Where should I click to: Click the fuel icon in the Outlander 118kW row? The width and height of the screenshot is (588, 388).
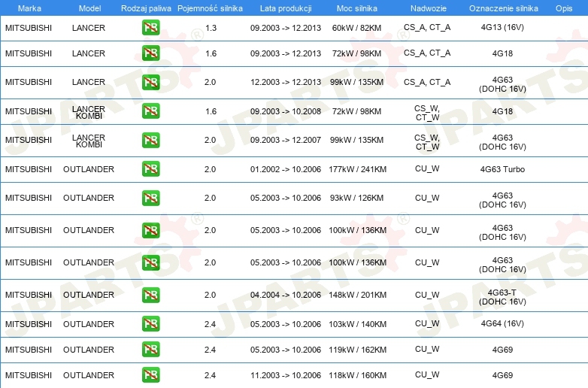coord(150,374)
